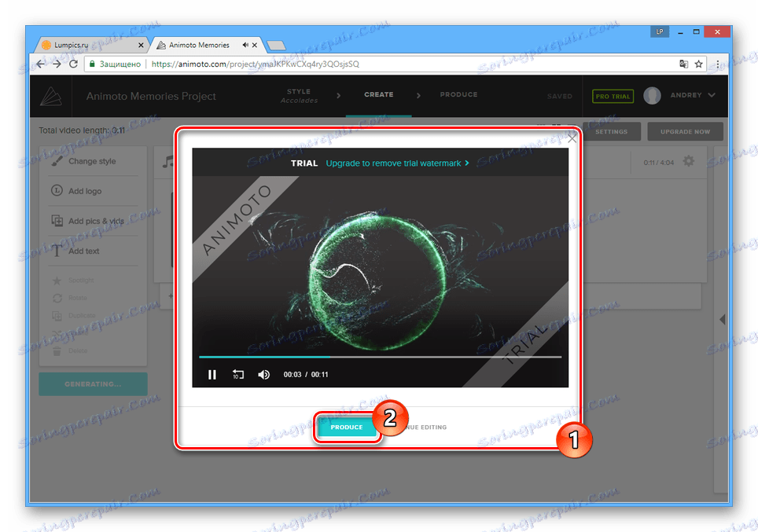This screenshot has height=532, width=758.
Task: Click the translate page icon
Action: (683, 64)
